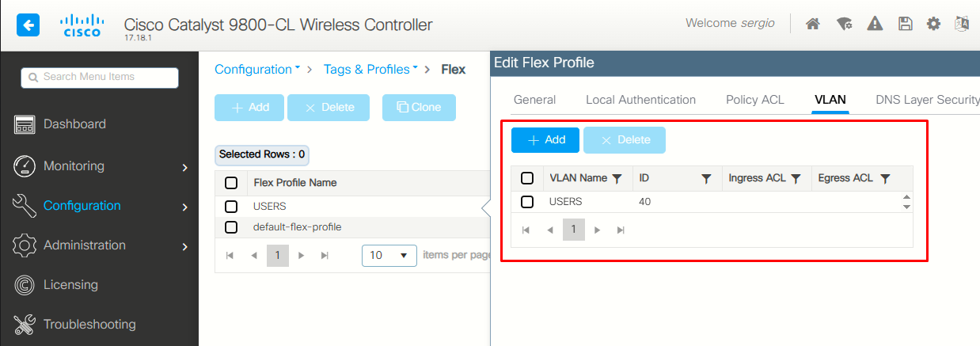Filter the Ingress ACL column
980x346 pixels.
tap(796, 179)
